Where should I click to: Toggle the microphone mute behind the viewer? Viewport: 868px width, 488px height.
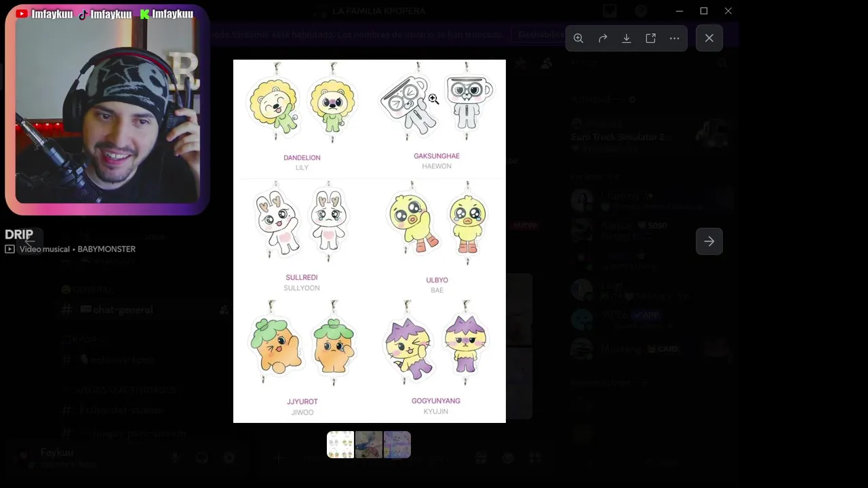(x=175, y=458)
